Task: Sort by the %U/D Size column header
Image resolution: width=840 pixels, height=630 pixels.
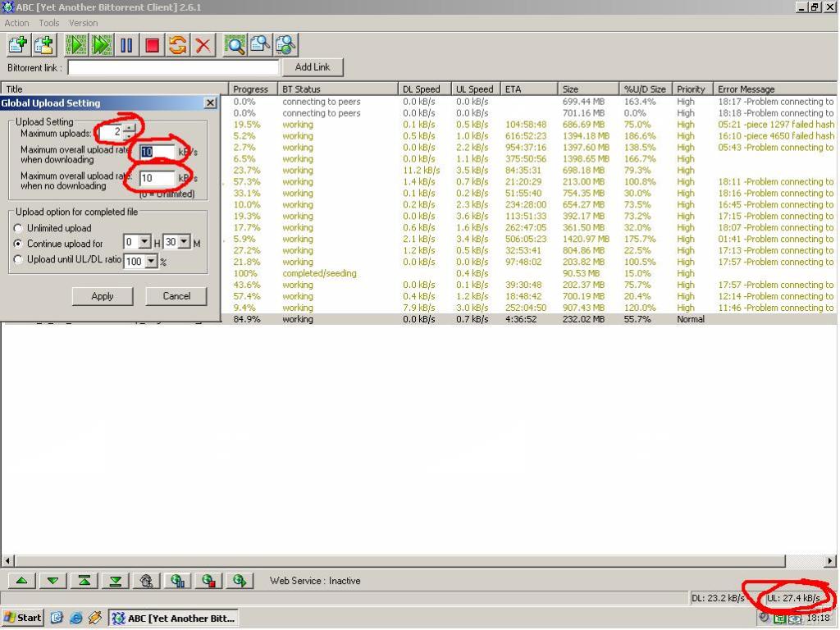Action: [645, 89]
